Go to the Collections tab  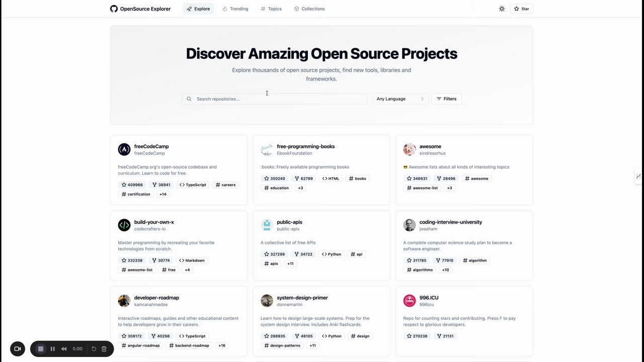coord(309,9)
